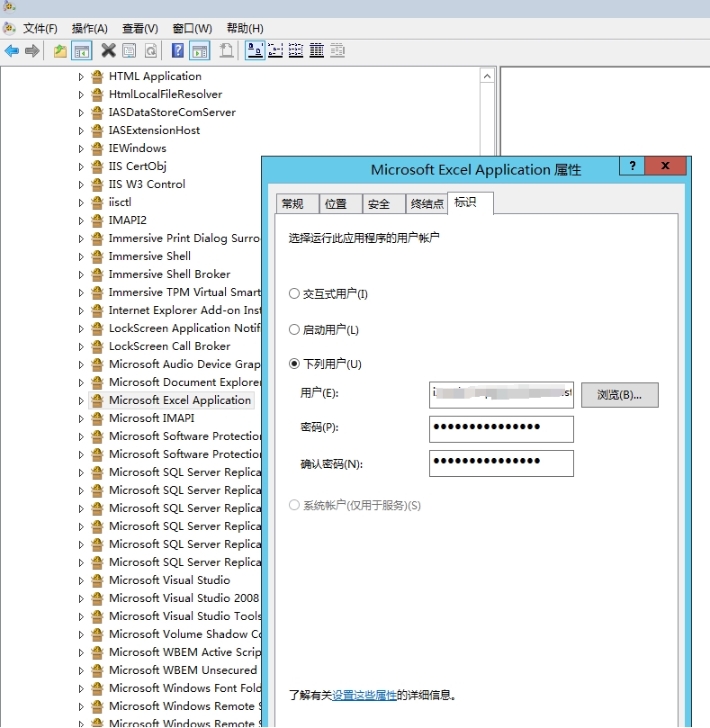Click the LockScreen Call Broker package icon
This screenshot has width=710, height=728.
pos(97,346)
